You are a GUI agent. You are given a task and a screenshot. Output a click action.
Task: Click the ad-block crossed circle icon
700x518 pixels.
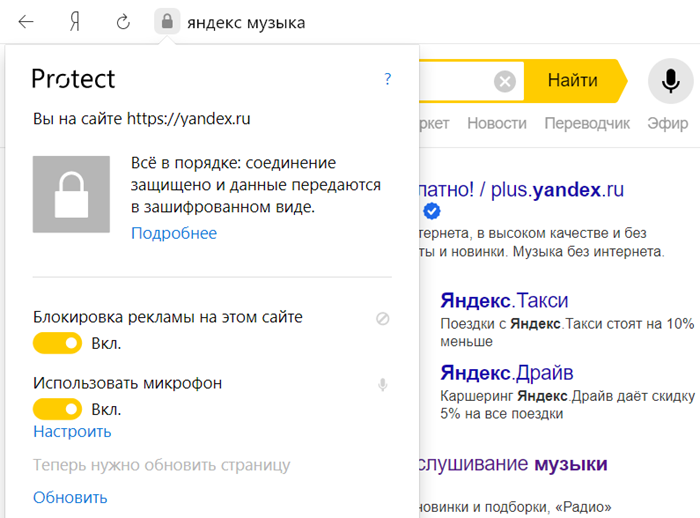coord(383,318)
